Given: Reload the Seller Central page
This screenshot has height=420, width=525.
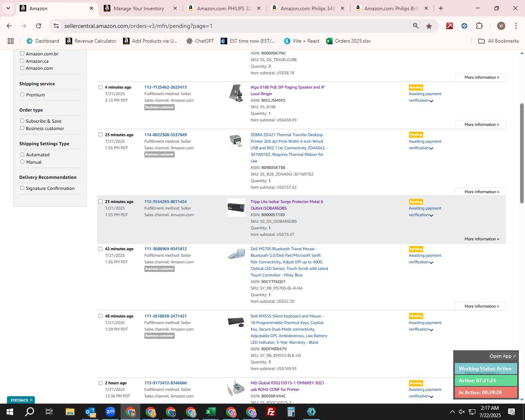Looking at the screenshot, I should (39, 26).
